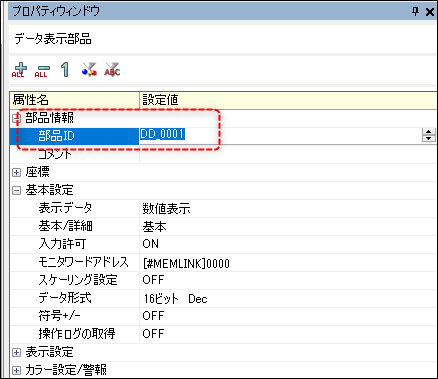Click the 表示設定 group label
The width and height of the screenshot is (438, 379).
click(49, 352)
